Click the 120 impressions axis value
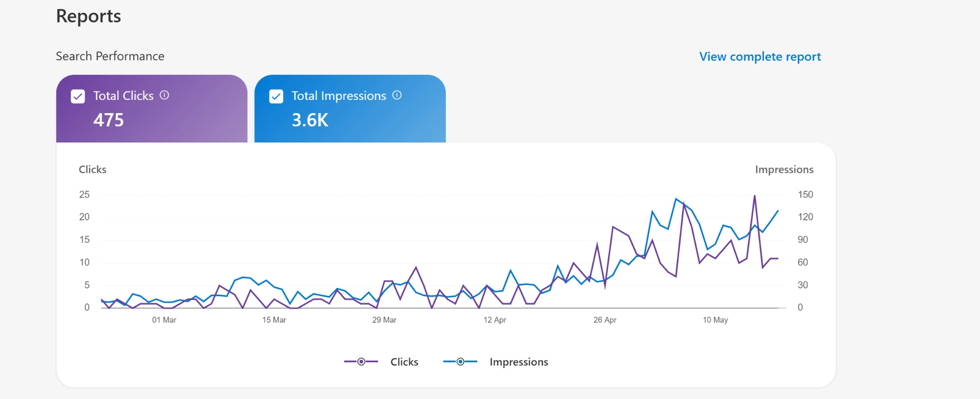980x399 pixels. tap(806, 217)
